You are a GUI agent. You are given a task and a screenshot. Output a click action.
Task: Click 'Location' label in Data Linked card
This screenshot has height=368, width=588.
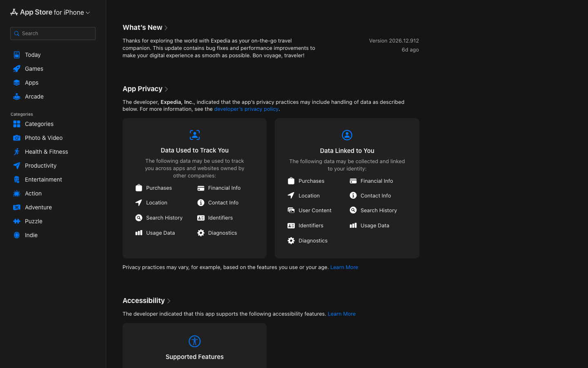click(x=309, y=196)
